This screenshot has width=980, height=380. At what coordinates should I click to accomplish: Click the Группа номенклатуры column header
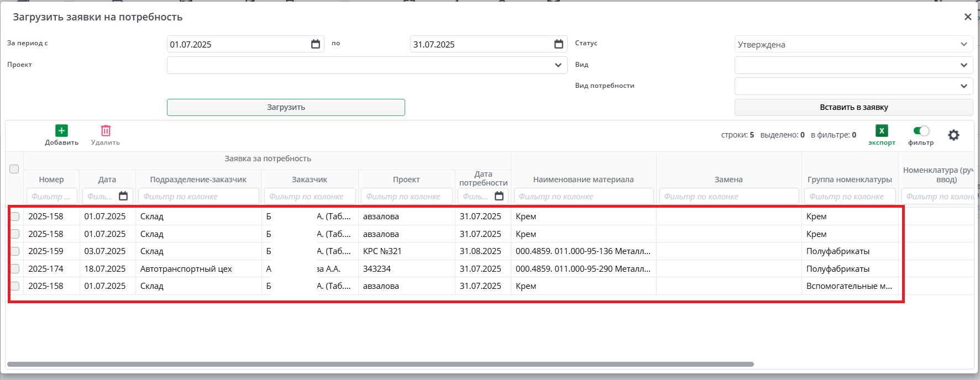point(850,180)
